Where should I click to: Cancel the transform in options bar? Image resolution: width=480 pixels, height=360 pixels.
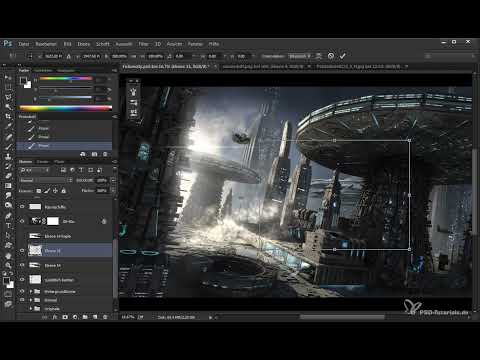tap(331, 56)
